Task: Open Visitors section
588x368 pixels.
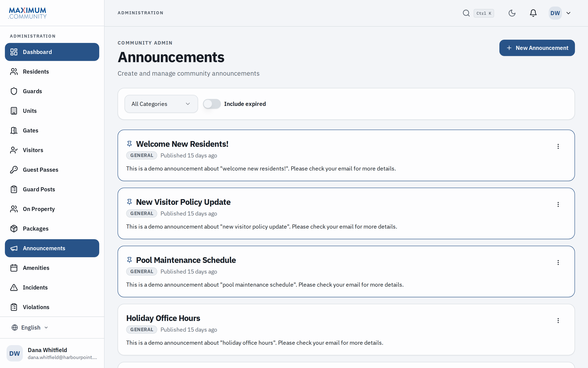Action: click(x=52, y=150)
